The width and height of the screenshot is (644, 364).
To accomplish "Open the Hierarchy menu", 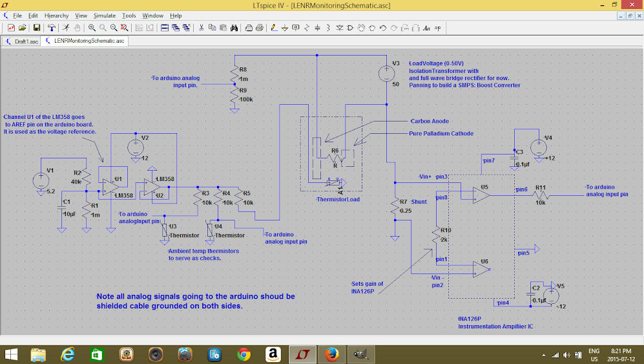I will click(x=56, y=16).
